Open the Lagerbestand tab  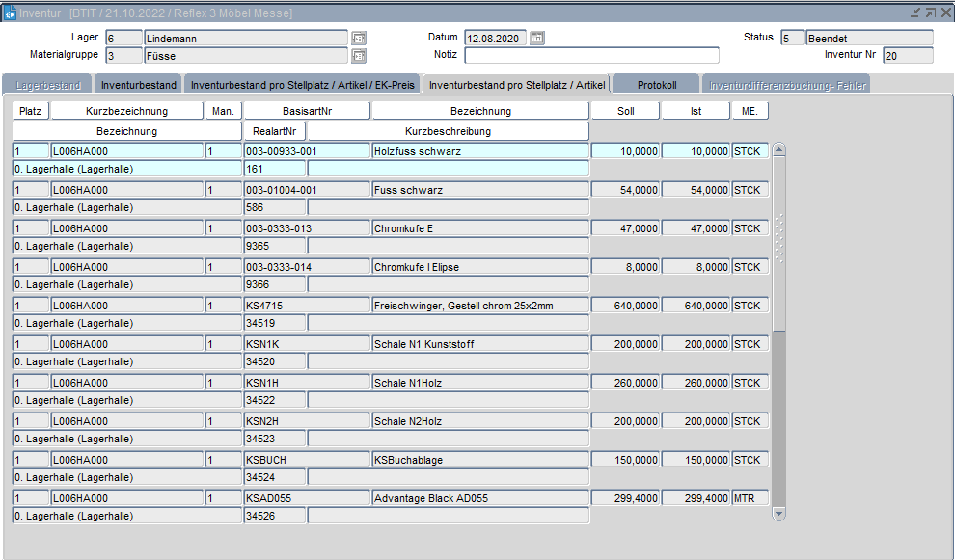click(48, 85)
